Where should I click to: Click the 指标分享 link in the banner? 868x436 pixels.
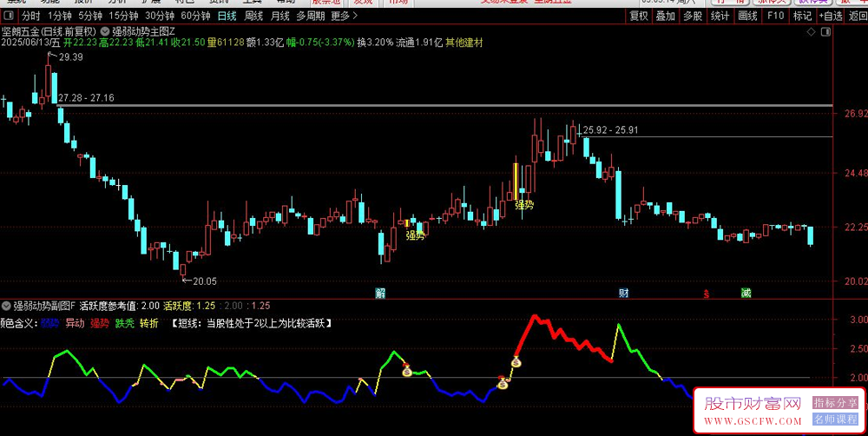click(835, 403)
